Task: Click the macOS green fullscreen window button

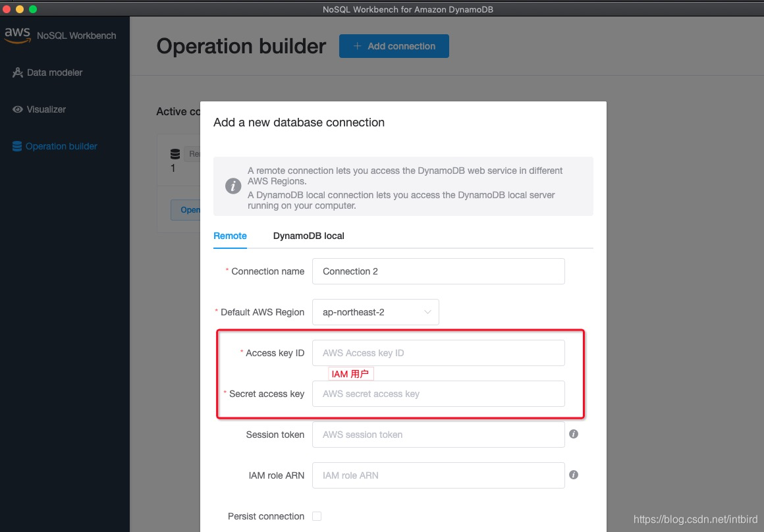Action: point(33,9)
